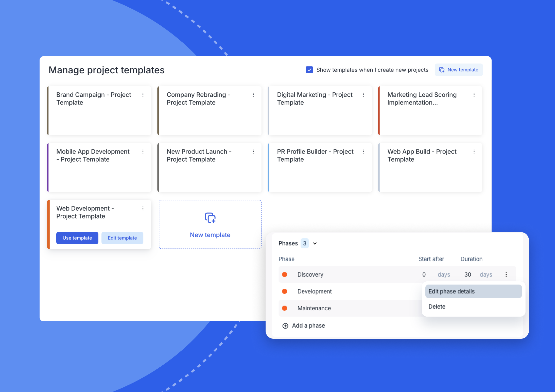Click the Use template button
The height and width of the screenshot is (392, 555).
(x=77, y=238)
